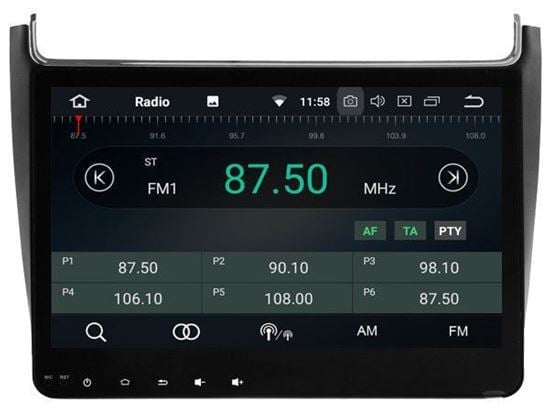Tap the hardware volume down button
Screen dimensions: 550x412
pos(200,382)
